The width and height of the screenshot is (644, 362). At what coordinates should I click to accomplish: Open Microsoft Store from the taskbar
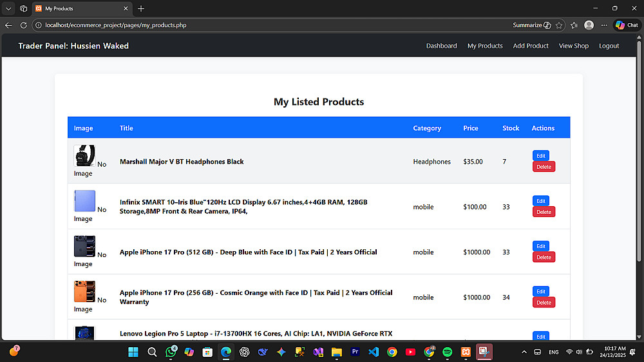[207, 352]
